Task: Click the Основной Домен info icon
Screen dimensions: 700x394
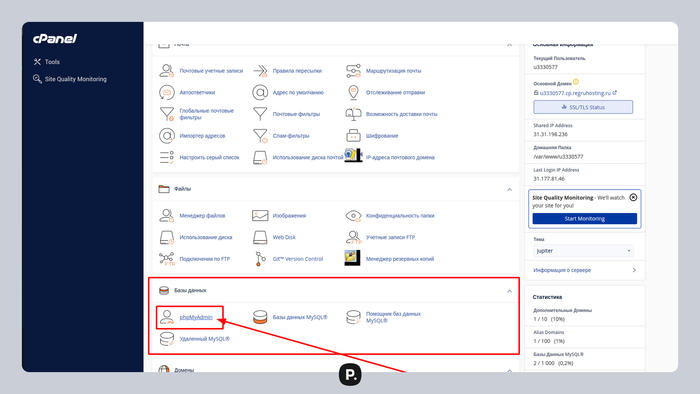Action: (576, 82)
